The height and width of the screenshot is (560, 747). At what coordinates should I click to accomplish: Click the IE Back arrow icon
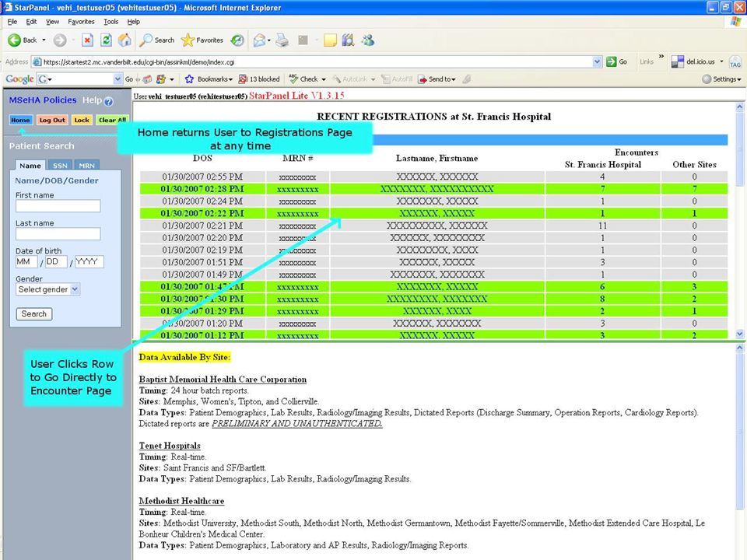14,40
